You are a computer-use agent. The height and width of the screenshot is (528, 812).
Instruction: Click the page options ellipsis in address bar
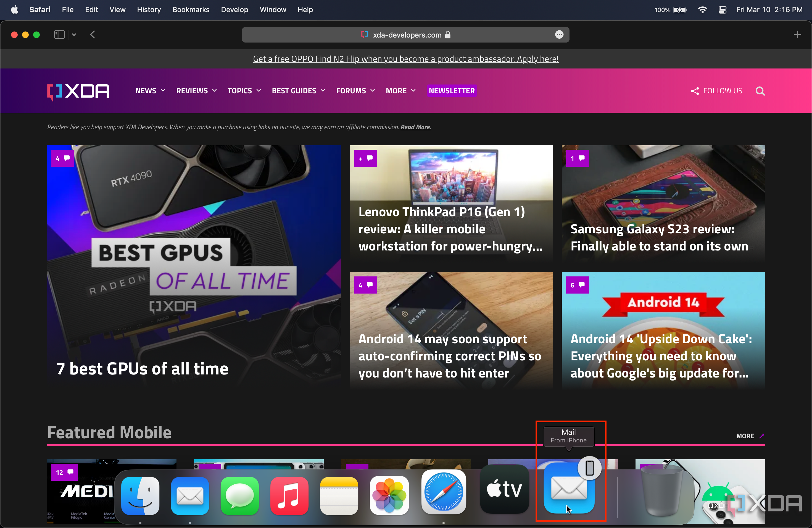(559, 35)
